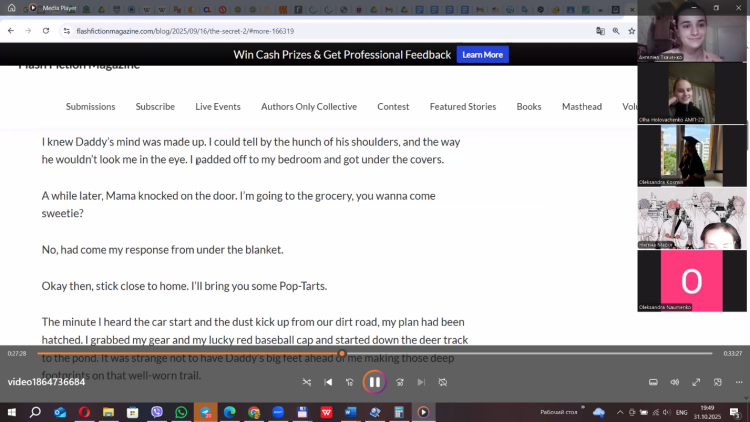The height and width of the screenshot is (422, 750).
Task: Open Media Player more options menu
Action: [x=739, y=382]
